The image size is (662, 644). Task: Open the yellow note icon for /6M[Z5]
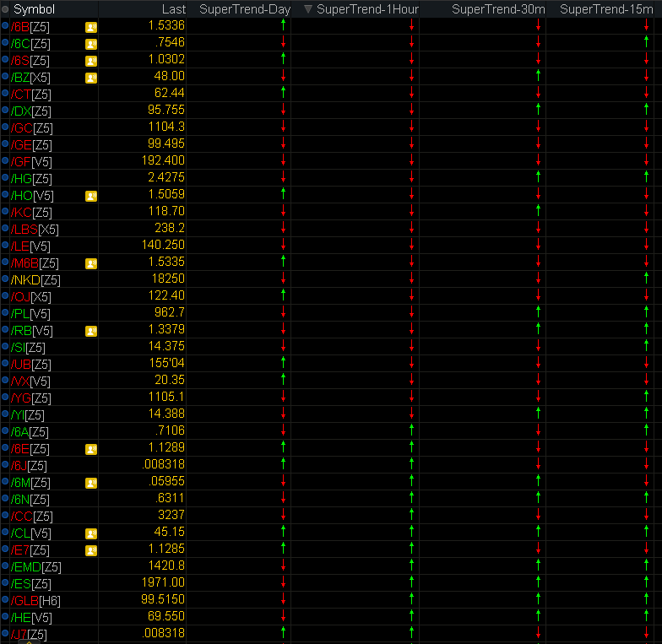point(91,483)
